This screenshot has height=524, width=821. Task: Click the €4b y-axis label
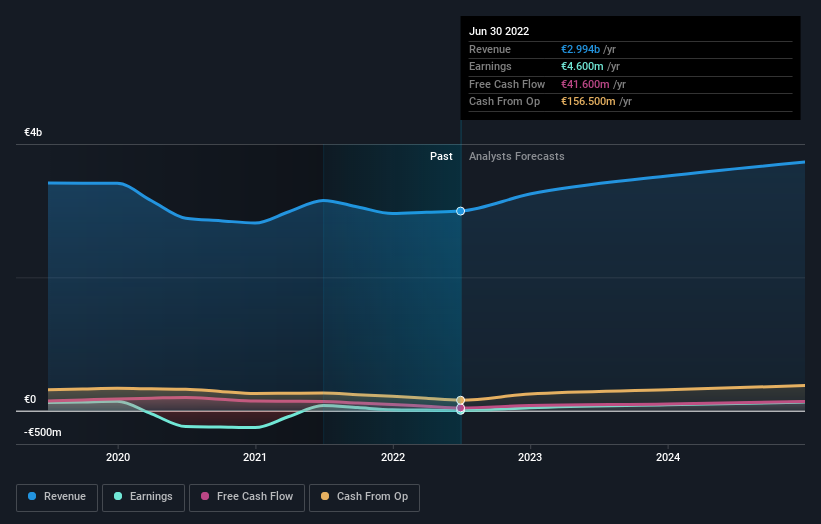pos(33,132)
